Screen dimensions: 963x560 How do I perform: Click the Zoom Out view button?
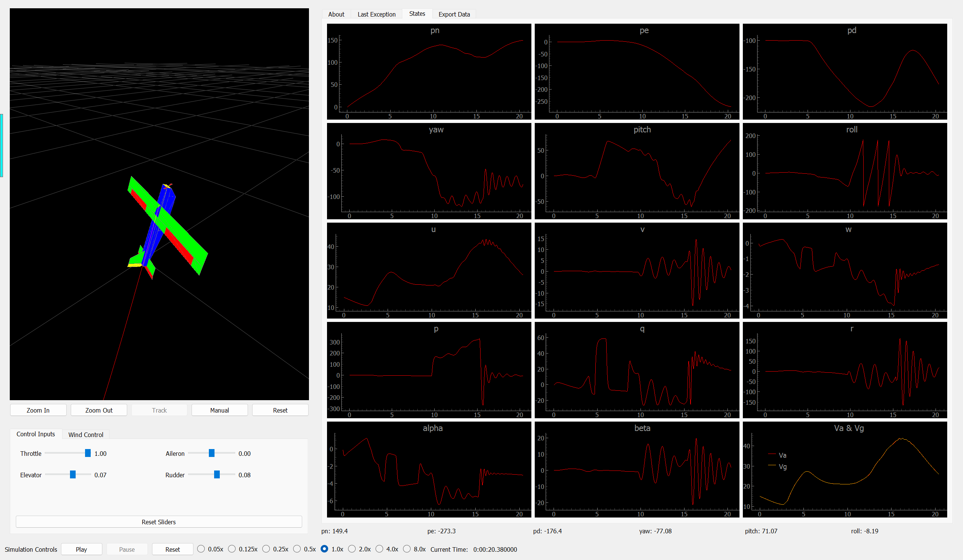[99, 410]
